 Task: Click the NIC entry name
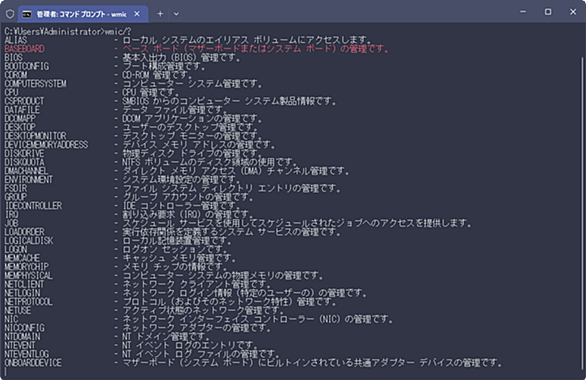click(11, 319)
